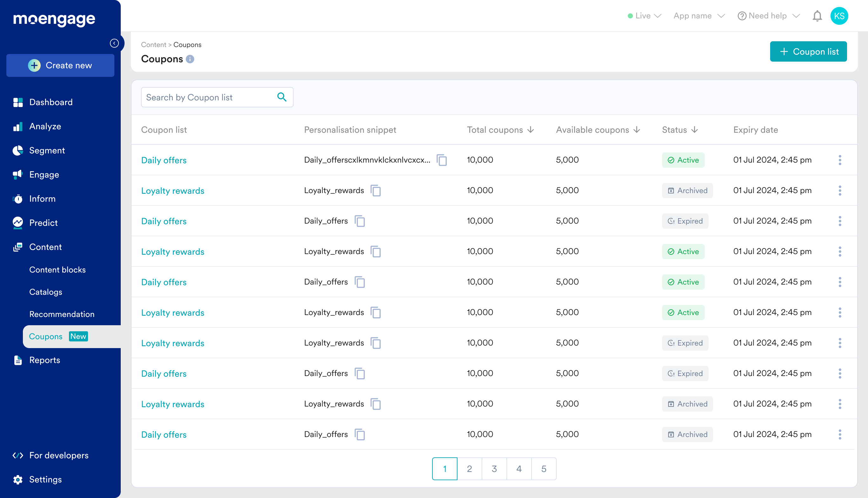Open three-dot menu for last row
Screen dimensions: 868x498
(x=840, y=434)
